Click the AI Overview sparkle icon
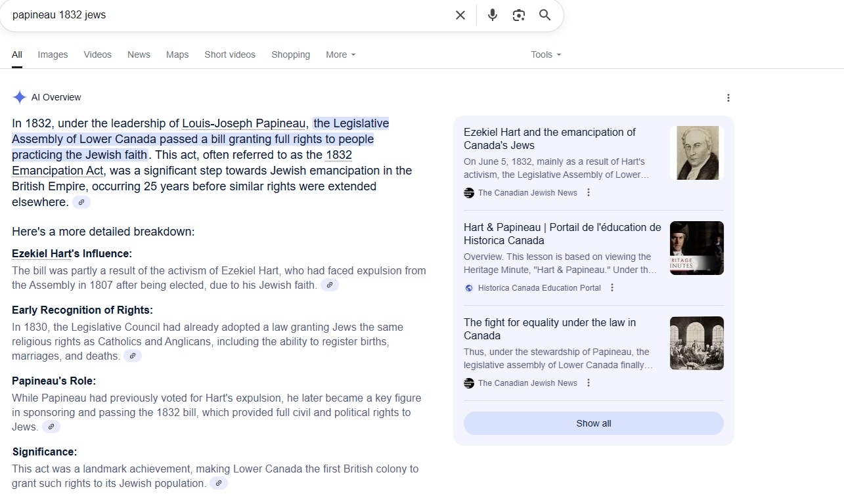The width and height of the screenshot is (844, 504). pos(20,97)
